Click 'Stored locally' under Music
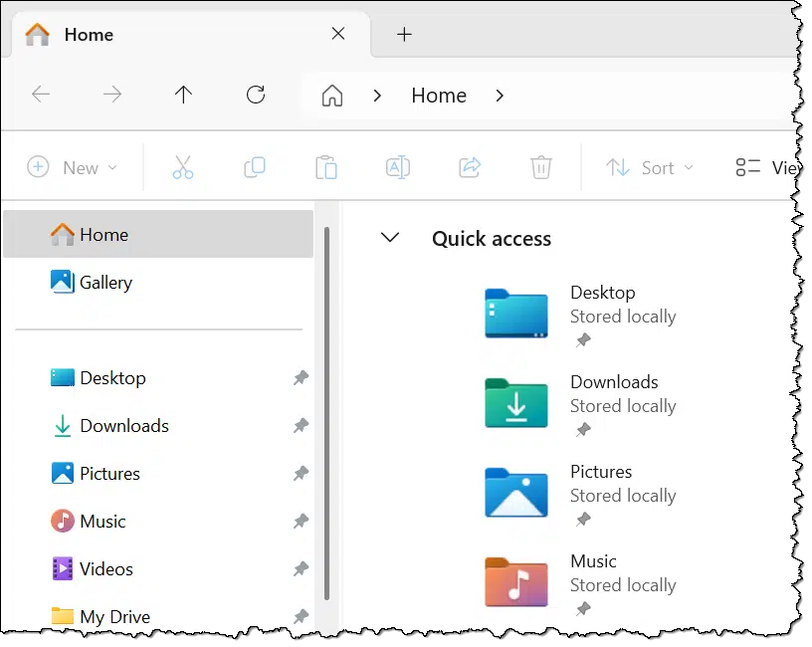812x647 pixels. [x=623, y=585]
